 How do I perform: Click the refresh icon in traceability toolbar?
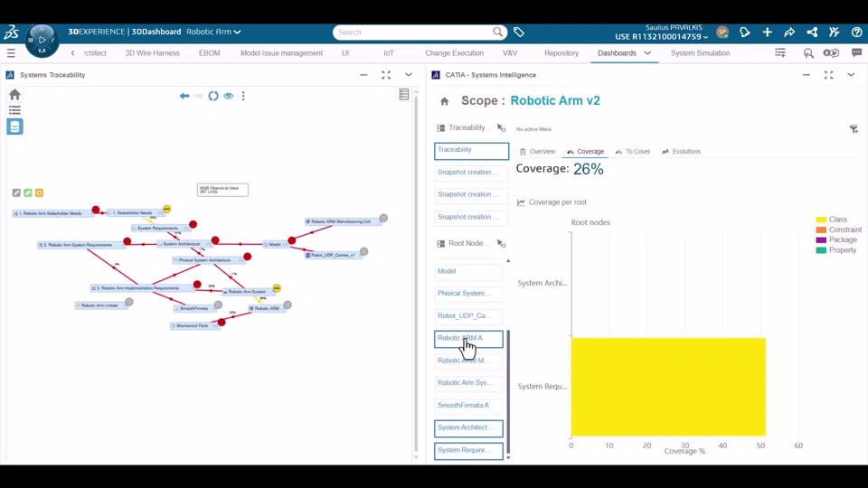(213, 96)
